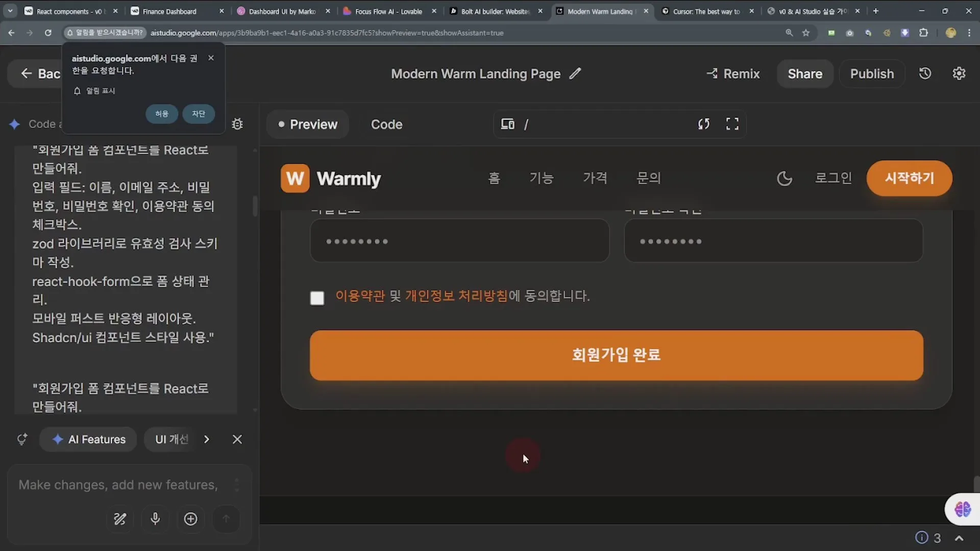Open the brain assistant floating icon
Viewport: 980px width, 551px height.
(963, 509)
